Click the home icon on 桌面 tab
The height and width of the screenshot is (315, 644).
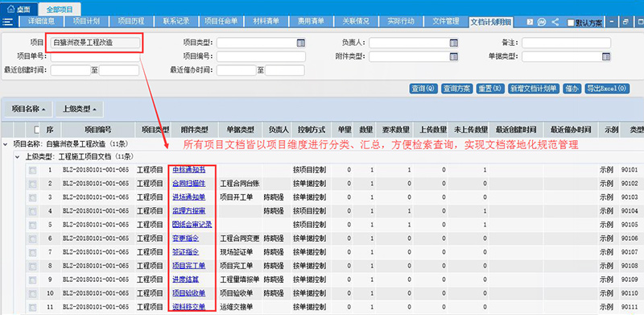coord(11,9)
